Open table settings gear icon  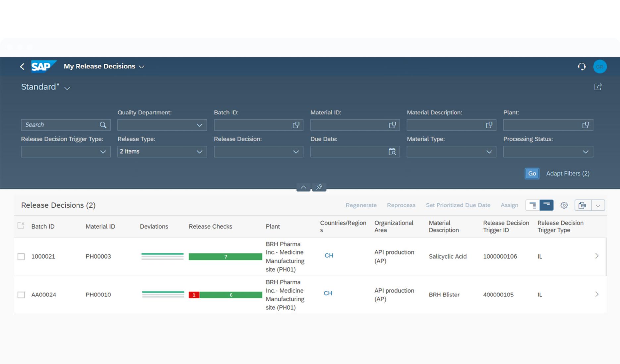pos(564,205)
